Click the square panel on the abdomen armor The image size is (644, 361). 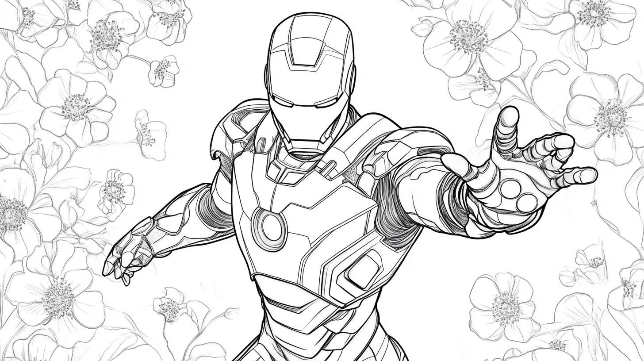(x=363, y=271)
